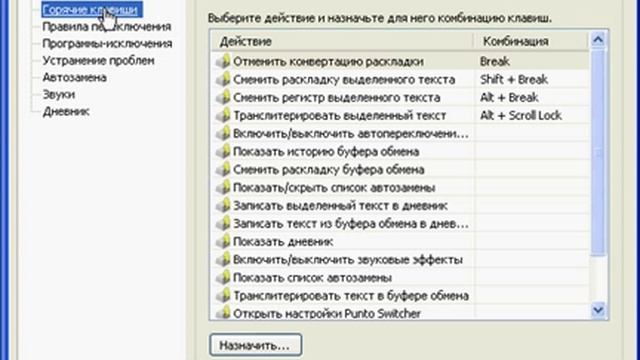The image size is (640, 360).
Task: Sort list by Действие column header
Action: pos(342,41)
